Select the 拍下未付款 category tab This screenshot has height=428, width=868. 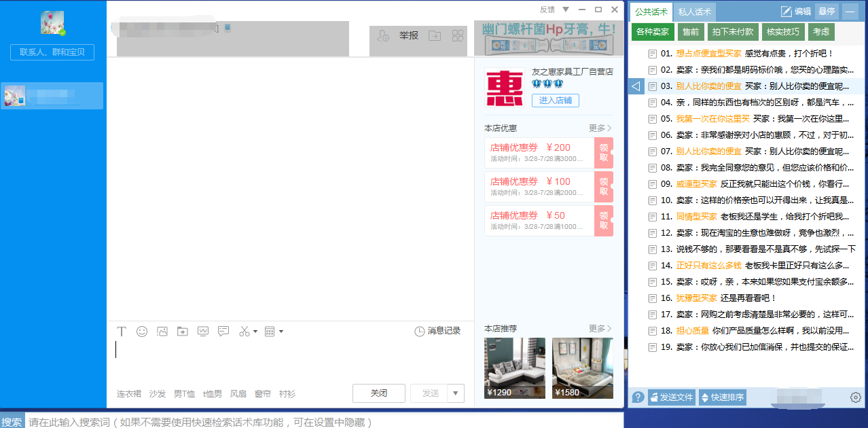[732, 32]
